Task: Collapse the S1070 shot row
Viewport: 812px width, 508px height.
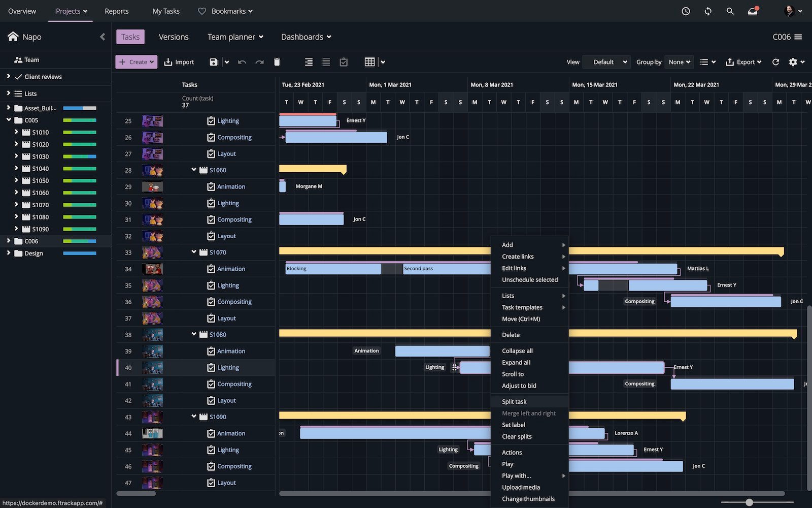Action: tap(193, 252)
